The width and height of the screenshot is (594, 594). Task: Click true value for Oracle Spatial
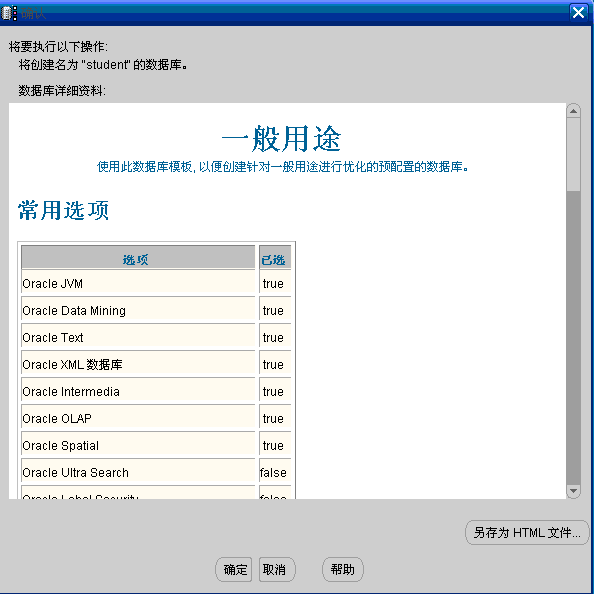[x=273, y=446]
